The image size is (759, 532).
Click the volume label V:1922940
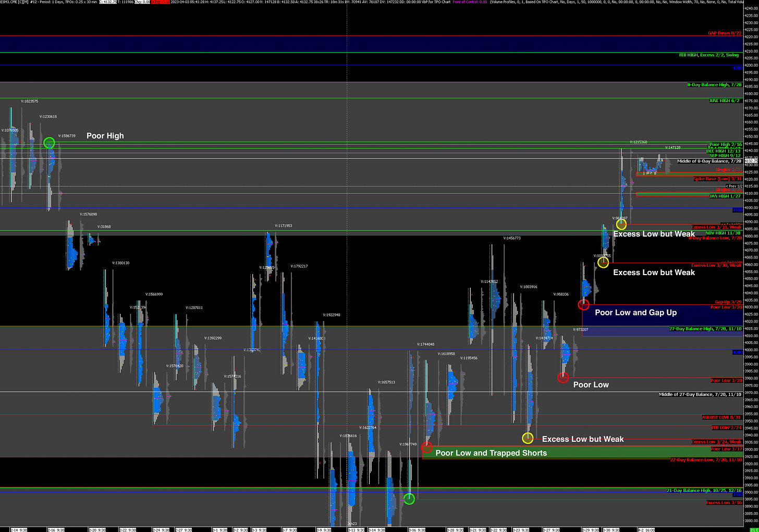[x=332, y=315]
